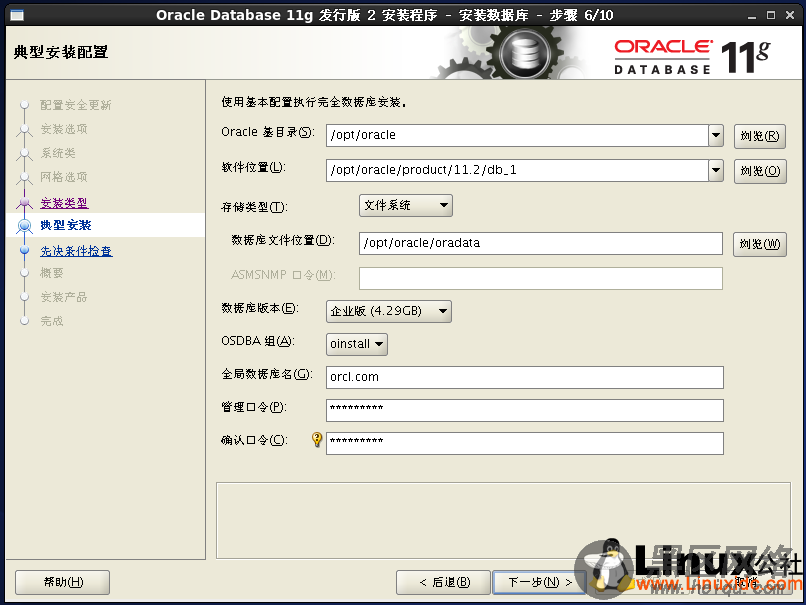Maximize the Oracle installer window
This screenshot has height=605, width=806.
771,15
